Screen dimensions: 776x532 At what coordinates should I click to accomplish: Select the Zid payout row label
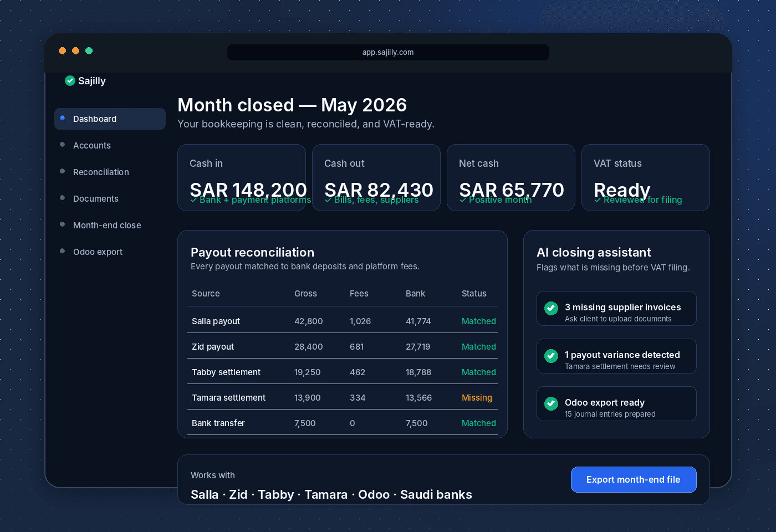[213, 347]
